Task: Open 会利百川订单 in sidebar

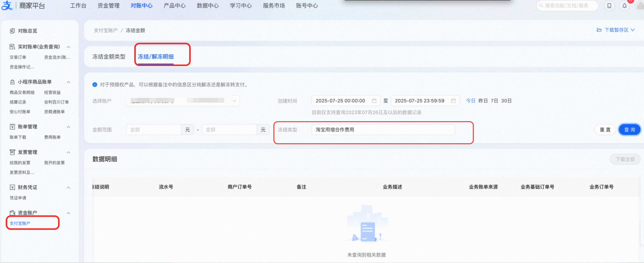Action: pos(56,102)
